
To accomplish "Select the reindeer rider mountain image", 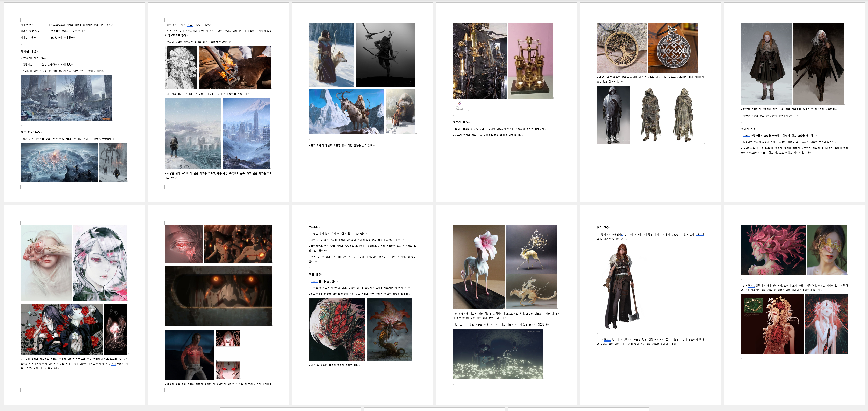I will (x=346, y=112).
